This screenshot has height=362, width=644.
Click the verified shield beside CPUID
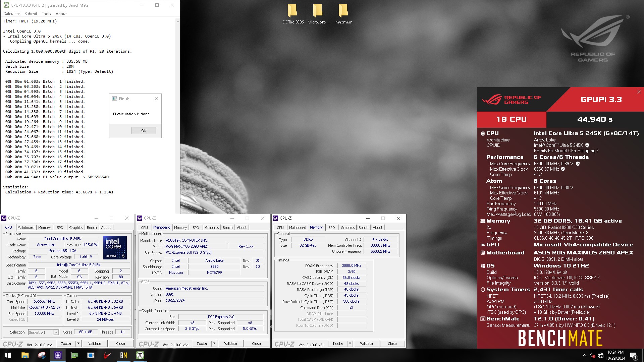[587, 145]
